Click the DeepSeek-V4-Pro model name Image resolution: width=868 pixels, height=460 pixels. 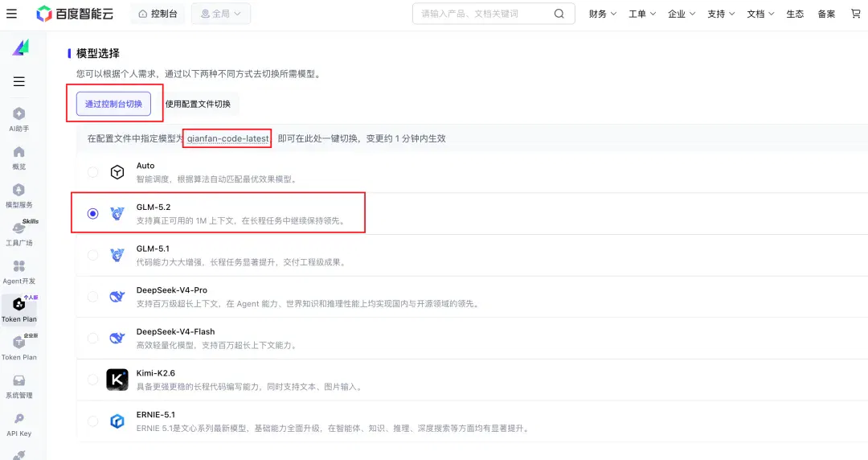coord(172,290)
